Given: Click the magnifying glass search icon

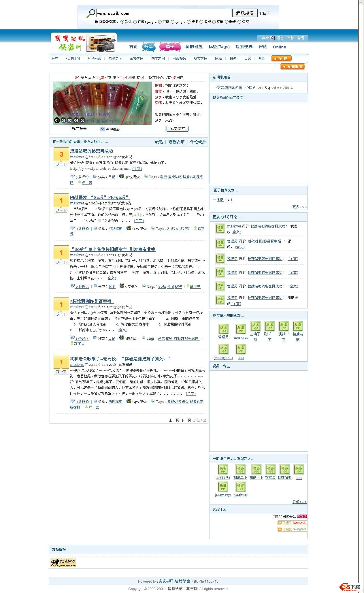Looking at the screenshot, I should coord(91,13).
